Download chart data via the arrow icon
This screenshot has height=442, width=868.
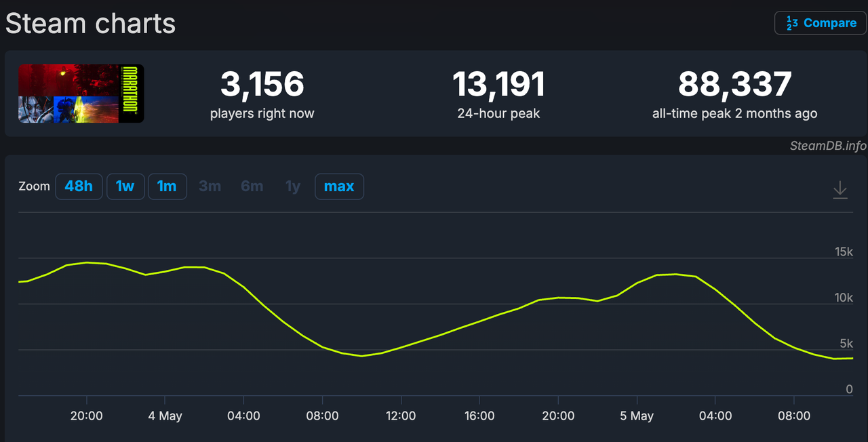coord(840,189)
